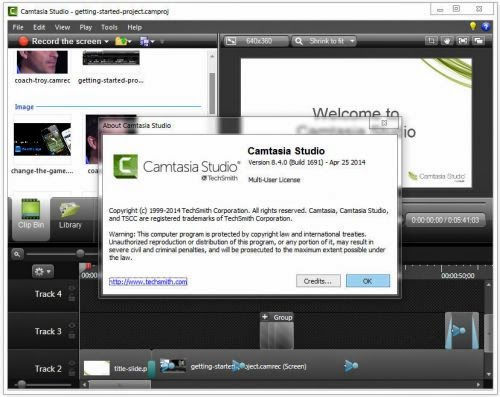This screenshot has height=397, width=500.
Task: Toggle Track 4 visibility eye icon
Action: pyautogui.click(x=72, y=288)
